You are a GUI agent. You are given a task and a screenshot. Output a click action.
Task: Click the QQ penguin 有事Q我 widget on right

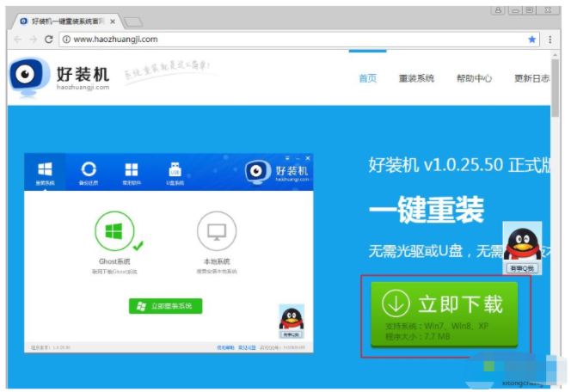(522, 248)
